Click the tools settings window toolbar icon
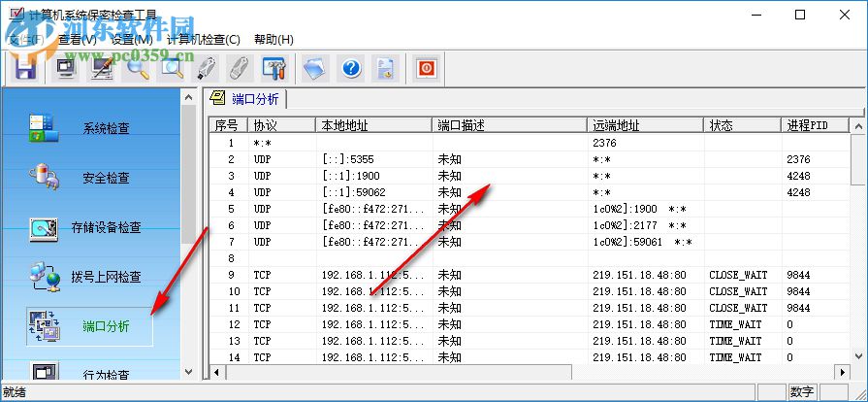 click(274, 69)
